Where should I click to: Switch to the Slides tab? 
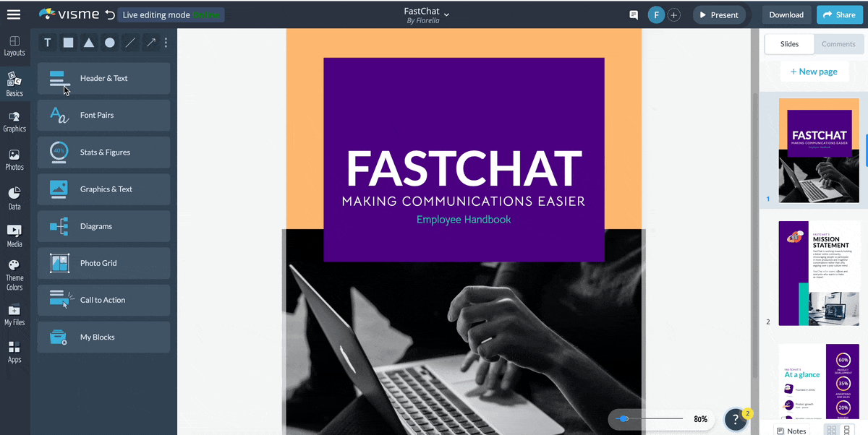pyautogui.click(x=788, y=43)
